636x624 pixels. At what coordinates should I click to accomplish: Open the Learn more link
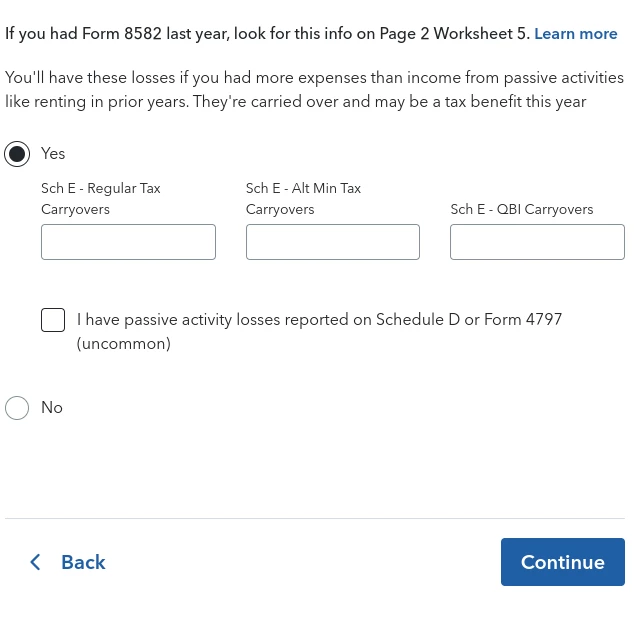click(x=576, y=34)
